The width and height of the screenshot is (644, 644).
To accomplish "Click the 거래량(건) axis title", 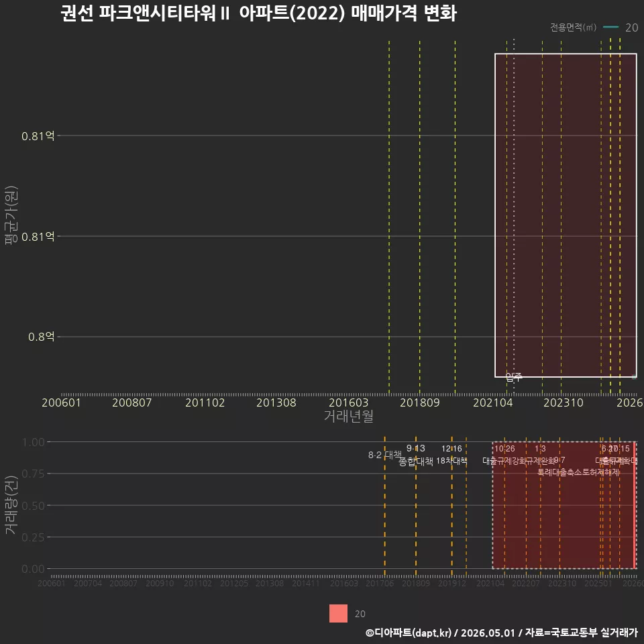I will click(11, 504).
